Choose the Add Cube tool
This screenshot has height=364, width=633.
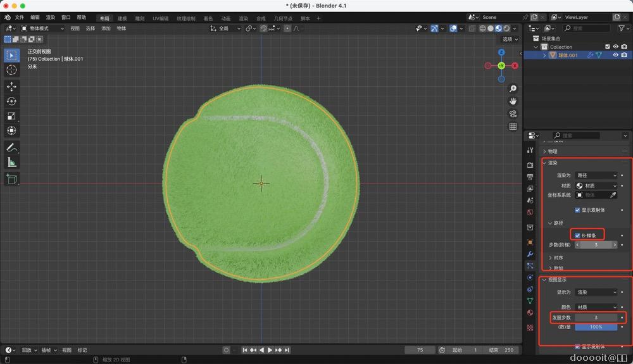(x=11, y=179)
